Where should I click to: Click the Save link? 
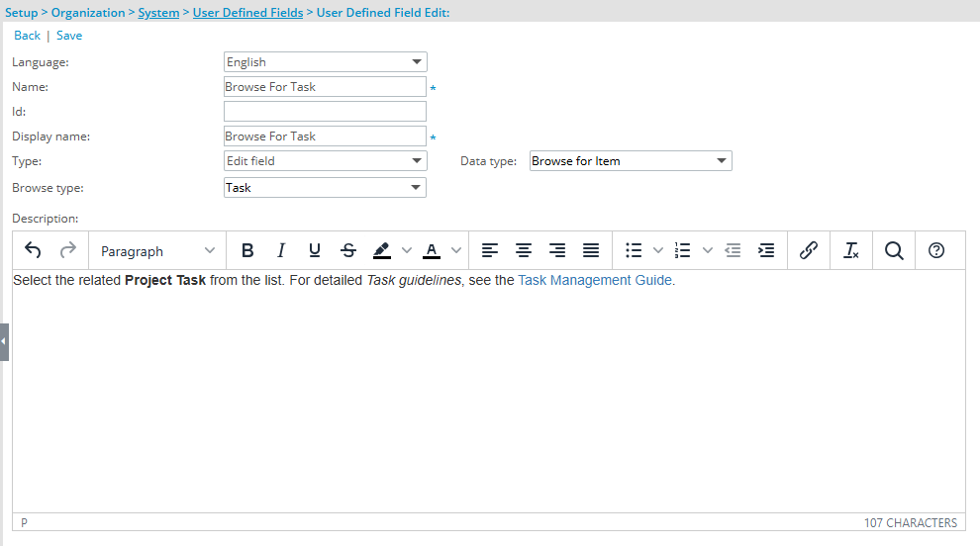coord(69,36)
